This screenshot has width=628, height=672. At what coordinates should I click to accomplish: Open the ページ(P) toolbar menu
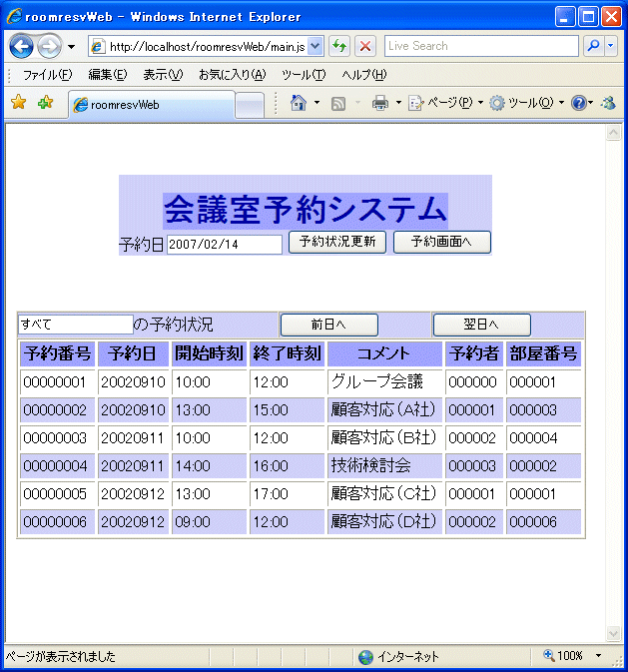tap(446, 103)
